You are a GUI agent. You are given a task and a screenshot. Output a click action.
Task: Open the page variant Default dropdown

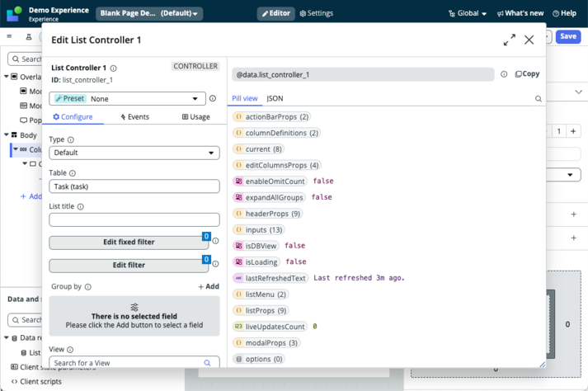[149, 13]
